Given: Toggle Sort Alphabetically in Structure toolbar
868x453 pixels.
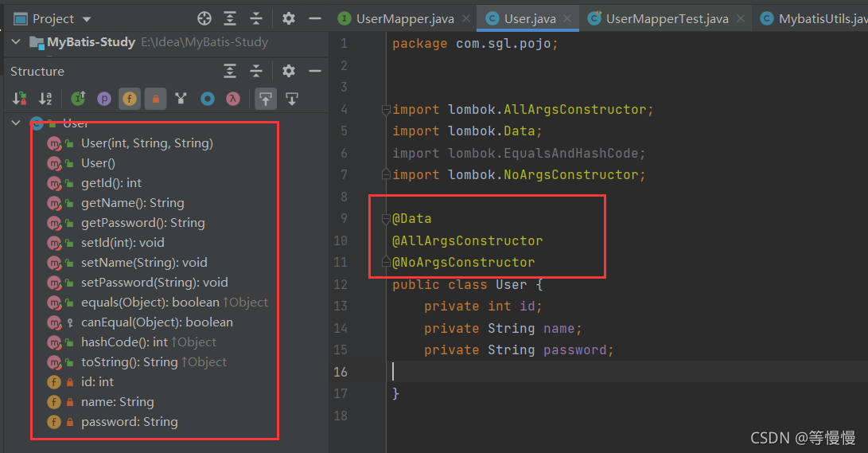Looking at the screenshot, I should tap(45, 99).
